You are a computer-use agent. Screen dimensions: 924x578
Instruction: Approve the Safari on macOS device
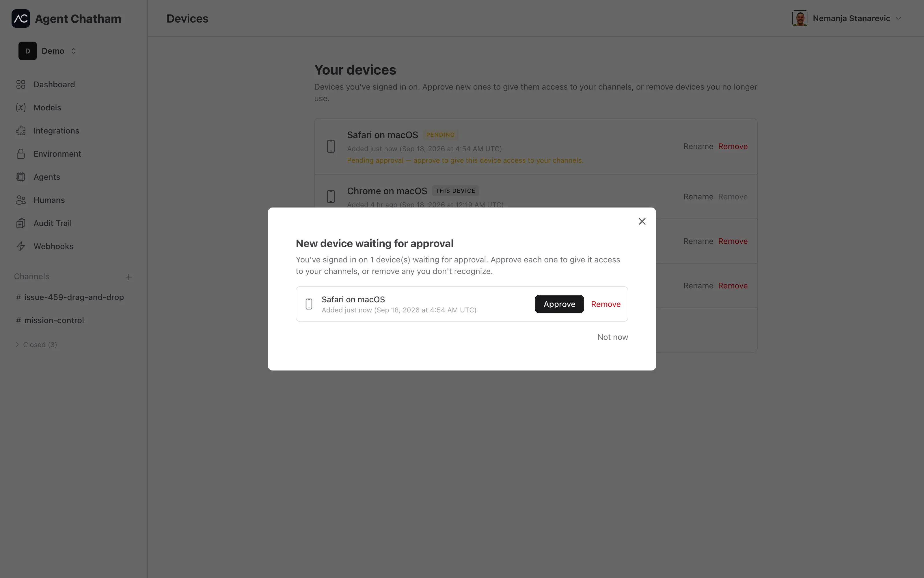pos(559,304)
